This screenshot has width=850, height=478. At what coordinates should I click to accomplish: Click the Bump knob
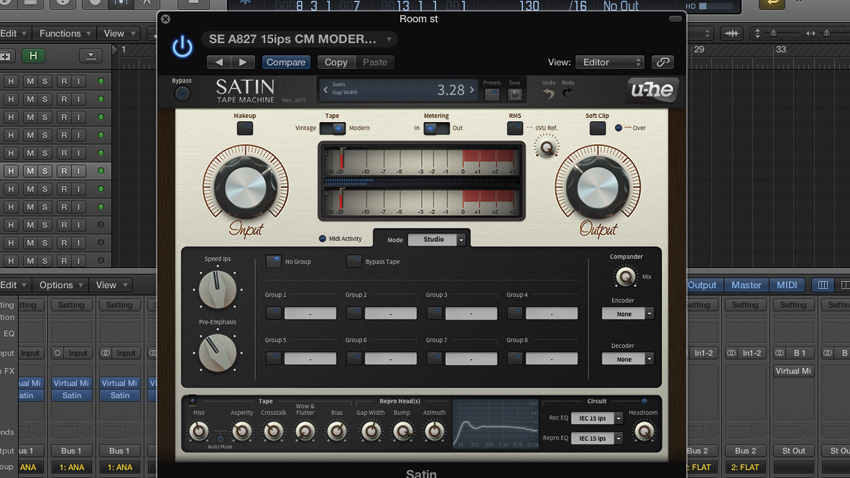402,431
